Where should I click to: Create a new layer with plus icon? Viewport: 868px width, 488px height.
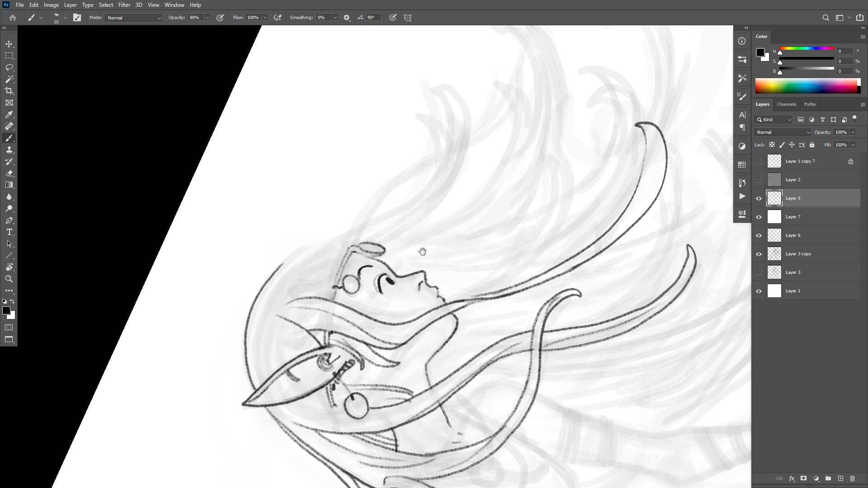840,479
